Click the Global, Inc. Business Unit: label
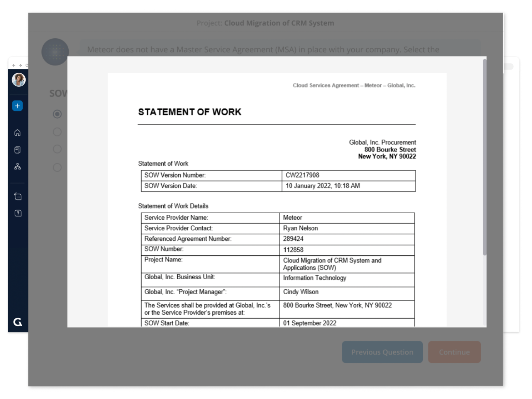Viewport: 532px width, 399px height. [180, 277]
